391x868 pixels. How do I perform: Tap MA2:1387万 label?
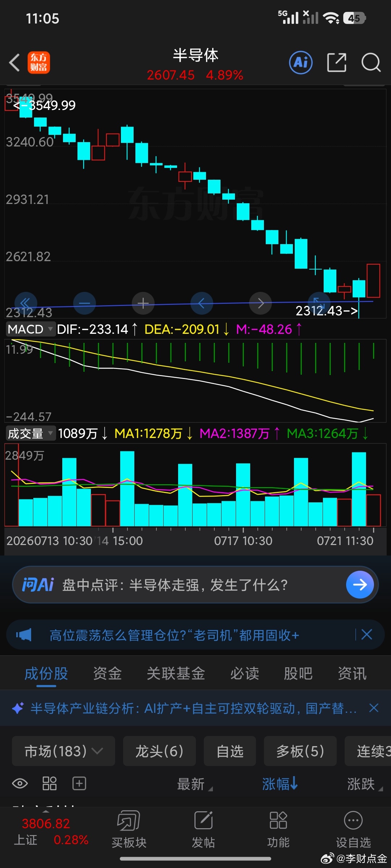[235, 433]
